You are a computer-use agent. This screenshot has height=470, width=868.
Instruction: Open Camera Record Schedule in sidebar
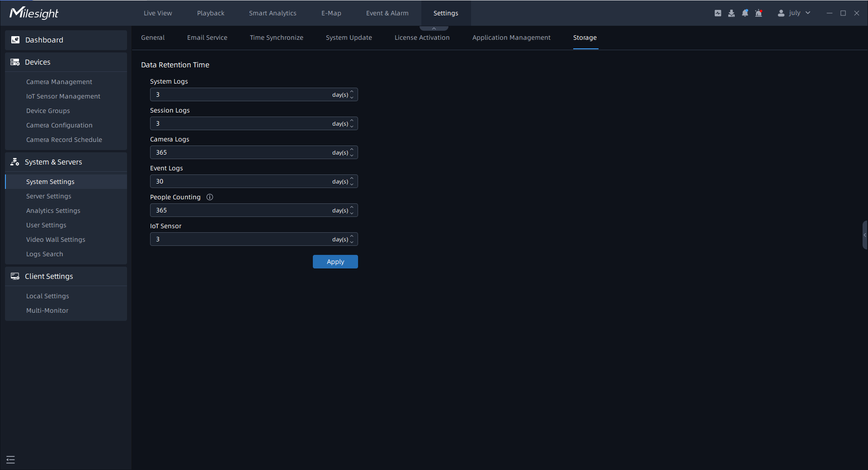(x=64, y=140)
